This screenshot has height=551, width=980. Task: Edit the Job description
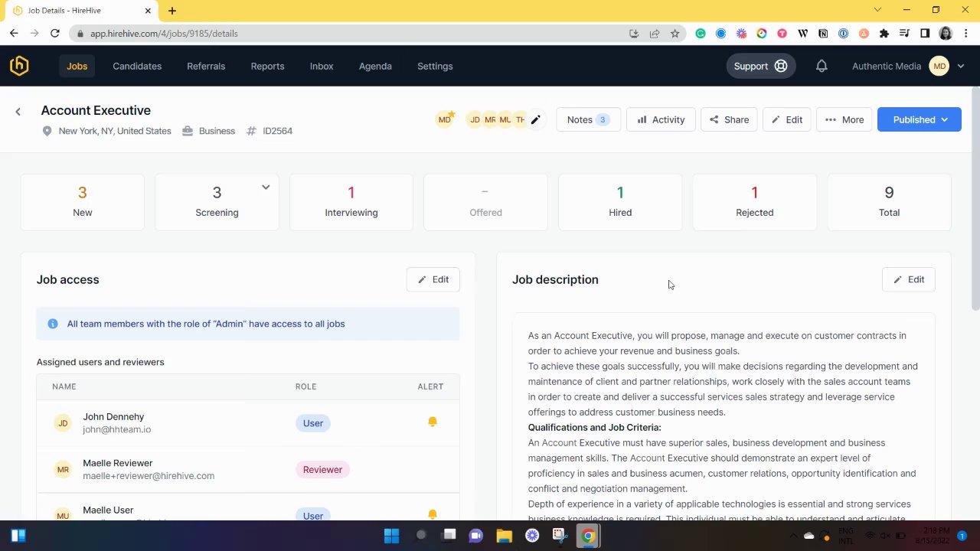pyautogui.click(x=908, y=279)
